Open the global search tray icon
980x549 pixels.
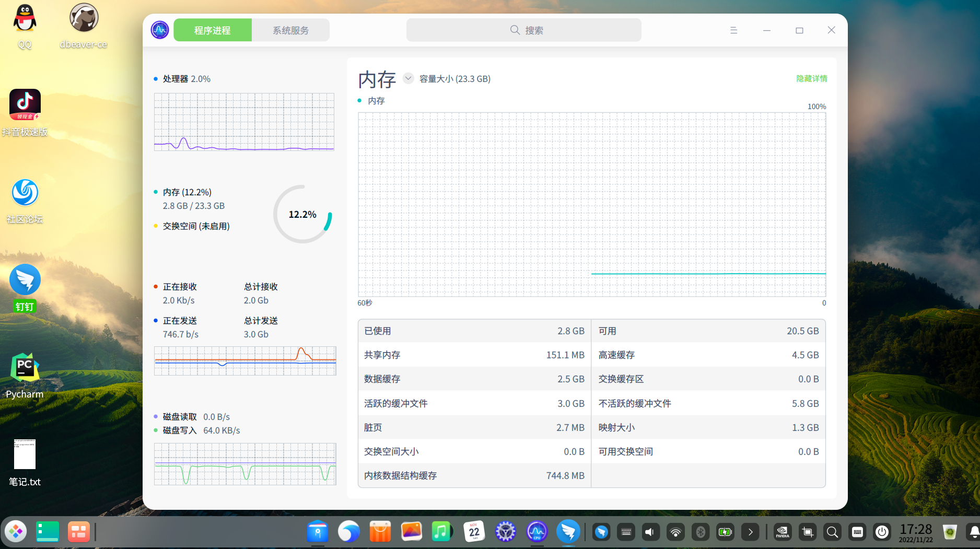coord(832,532)
